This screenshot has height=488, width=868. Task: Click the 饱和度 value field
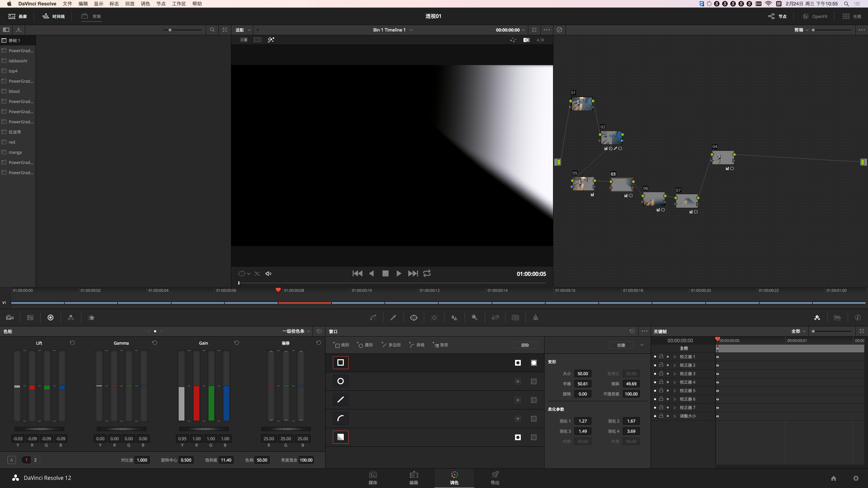226,460
